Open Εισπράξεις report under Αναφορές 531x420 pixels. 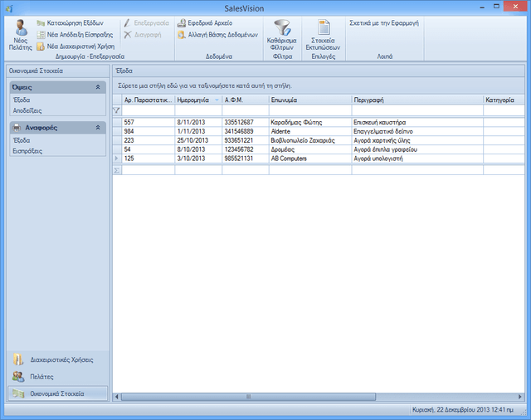27,151
